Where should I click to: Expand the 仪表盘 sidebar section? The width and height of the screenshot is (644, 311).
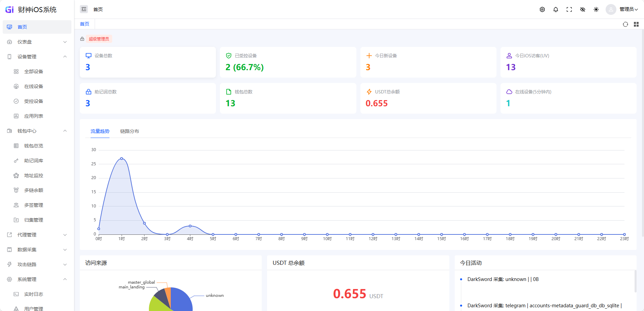37,42
